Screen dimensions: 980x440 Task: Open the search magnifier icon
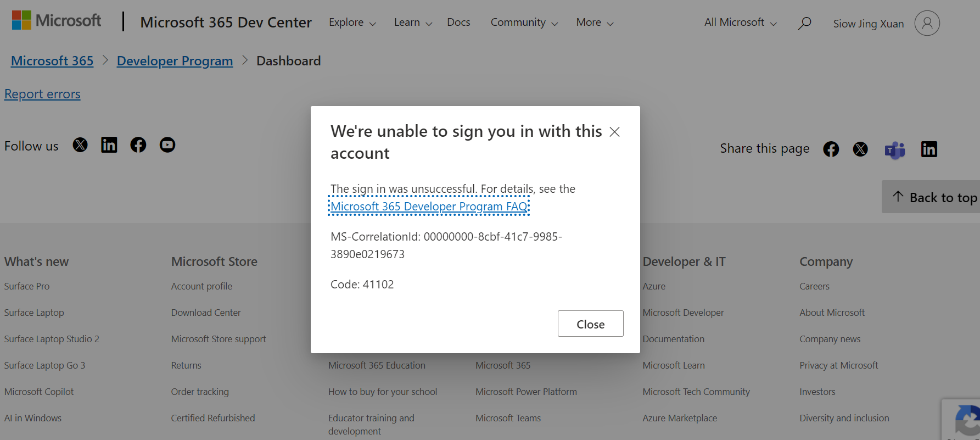point(804,23)
